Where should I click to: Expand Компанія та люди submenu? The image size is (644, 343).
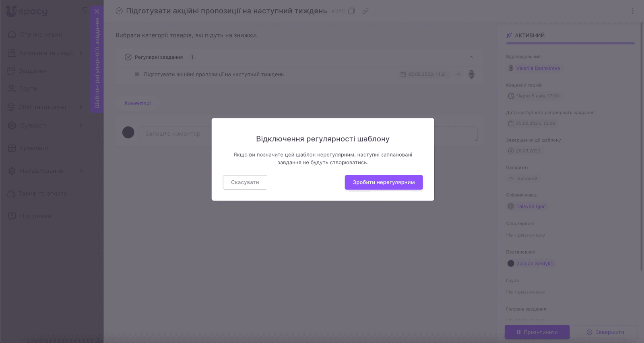tap(81, 53)
